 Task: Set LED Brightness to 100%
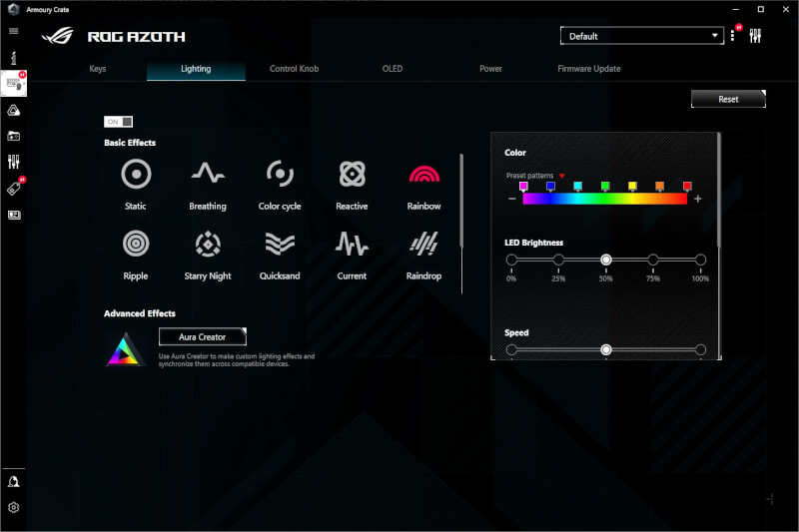pos(701,261)
